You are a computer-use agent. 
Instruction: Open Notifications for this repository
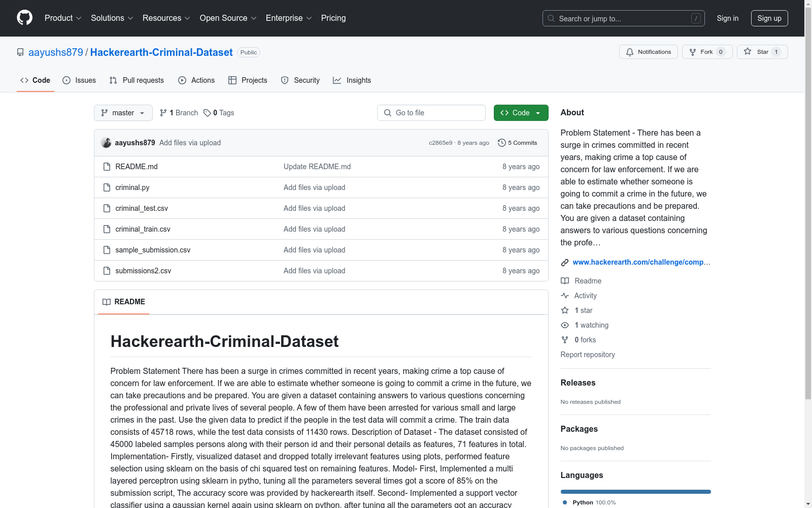pos(648,52)
